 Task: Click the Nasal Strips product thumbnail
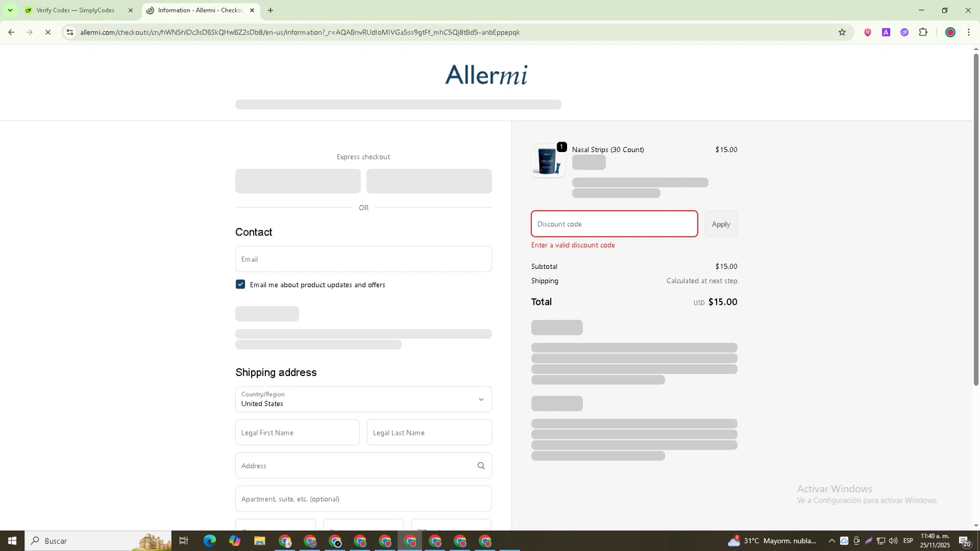point(547,161)
